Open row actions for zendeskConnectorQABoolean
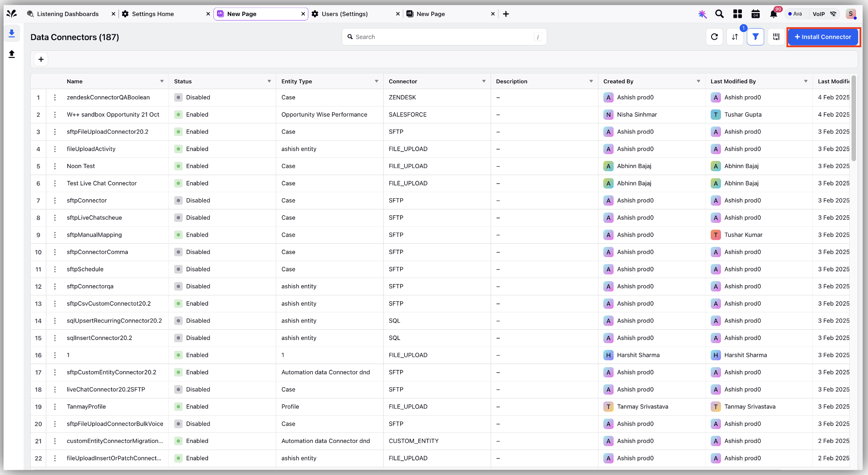The height and width of the screenshot is (475, 868). click(55, 97)
